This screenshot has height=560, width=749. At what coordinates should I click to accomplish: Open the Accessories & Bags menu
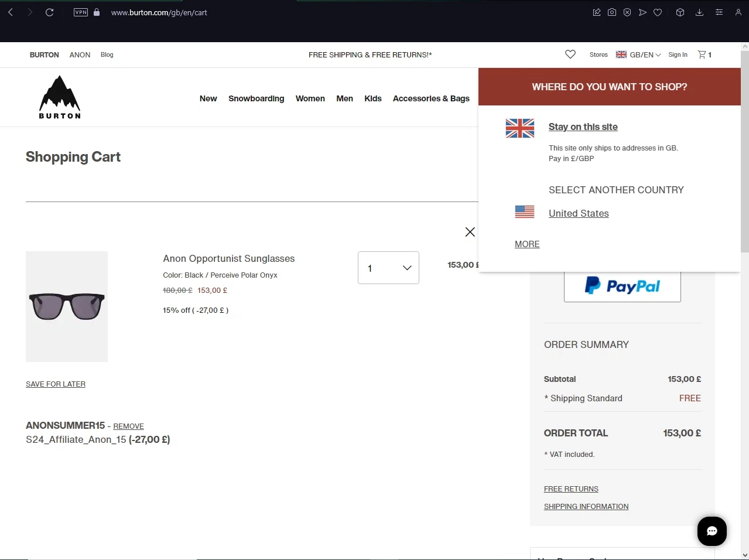(432, 98)
